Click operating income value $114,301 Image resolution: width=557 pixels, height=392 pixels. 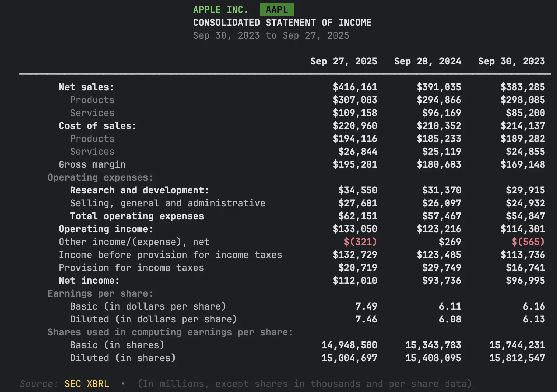(x=523, y=229)
